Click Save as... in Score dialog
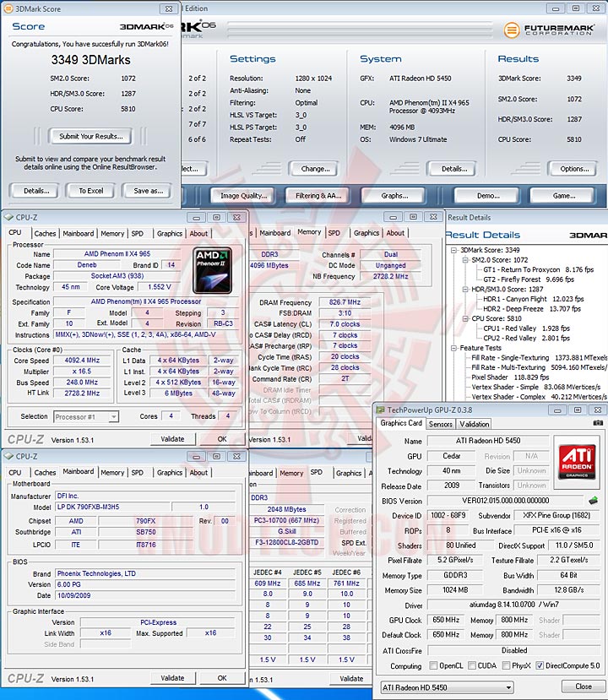The height and width of the screenshot is (700, 608). tap(148, 191)
